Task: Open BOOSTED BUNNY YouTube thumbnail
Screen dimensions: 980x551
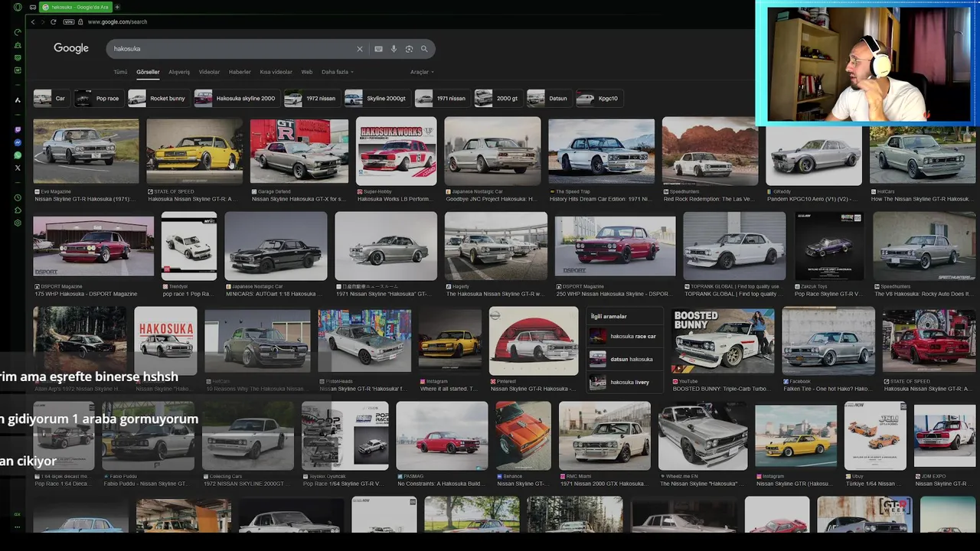Action: pyautogui.click(x=723, y=341)
